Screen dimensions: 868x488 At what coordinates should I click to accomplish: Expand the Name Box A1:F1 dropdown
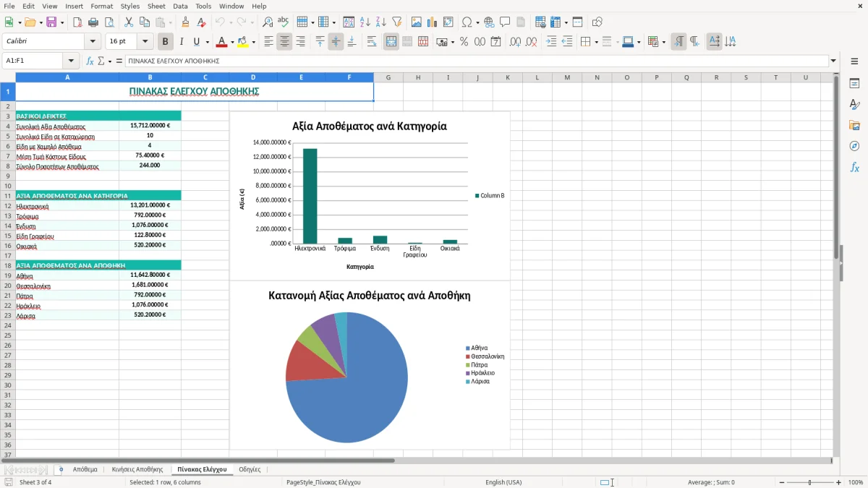(71, 61)
